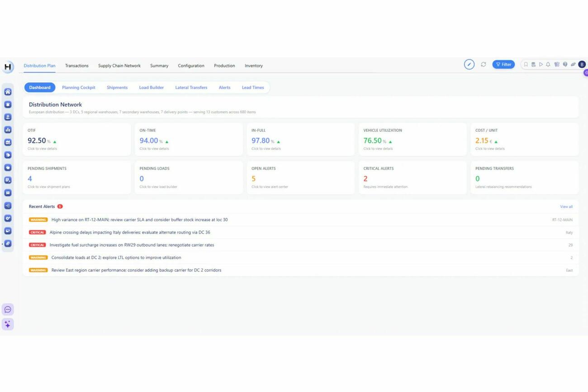
Task: Open notifications via the bell icon
Action: [548, 64]
